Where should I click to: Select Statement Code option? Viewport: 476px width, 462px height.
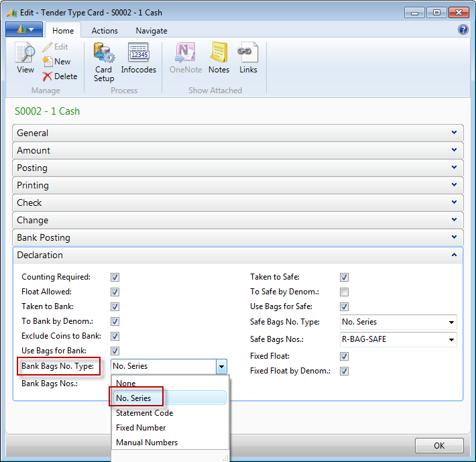pyautogui.click(x=170, y=413)
